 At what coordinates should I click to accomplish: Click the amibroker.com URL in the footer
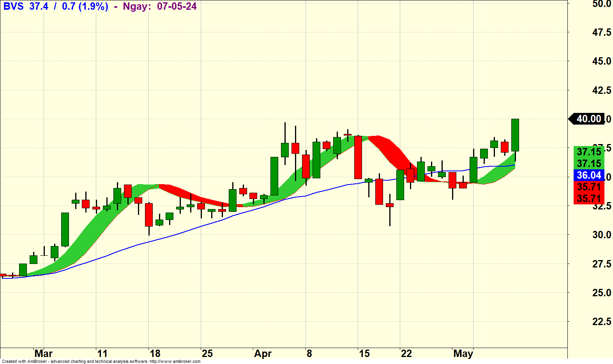click(x=175, y=361)
